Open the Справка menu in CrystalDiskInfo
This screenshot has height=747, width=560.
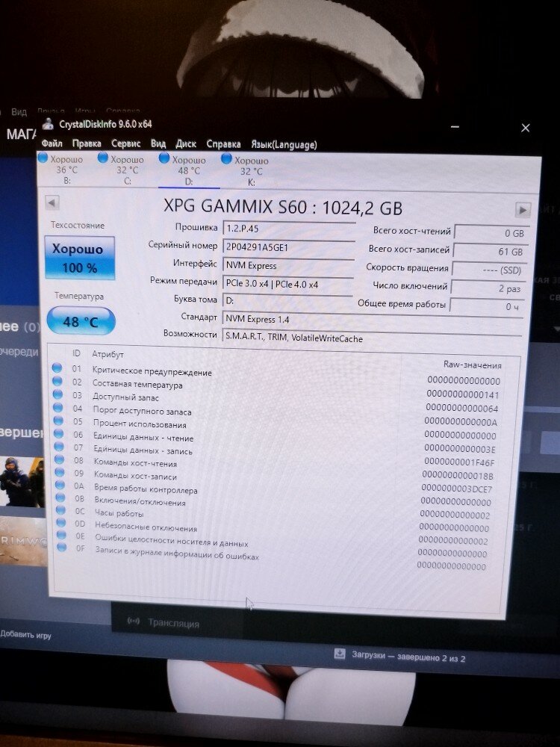(x=223, y=144)
